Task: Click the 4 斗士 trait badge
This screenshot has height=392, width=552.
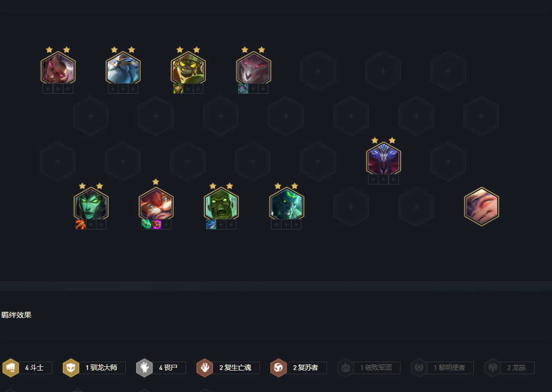Action: click(x=27, y=368)
